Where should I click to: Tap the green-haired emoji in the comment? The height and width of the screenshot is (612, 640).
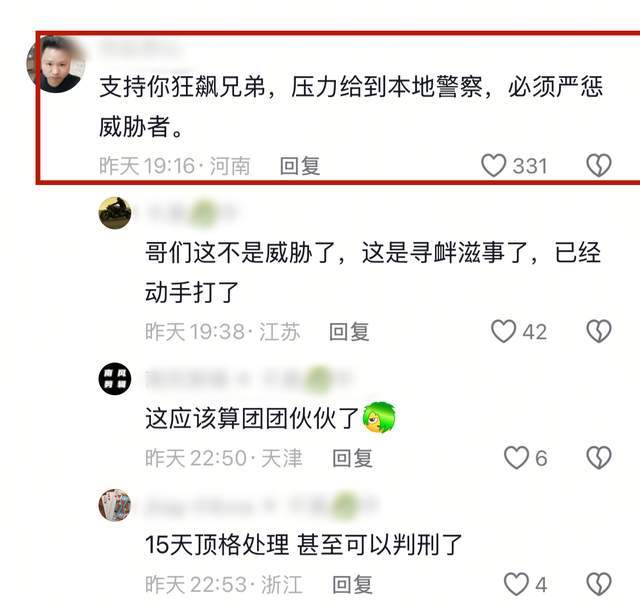click(x=379, y=418)
